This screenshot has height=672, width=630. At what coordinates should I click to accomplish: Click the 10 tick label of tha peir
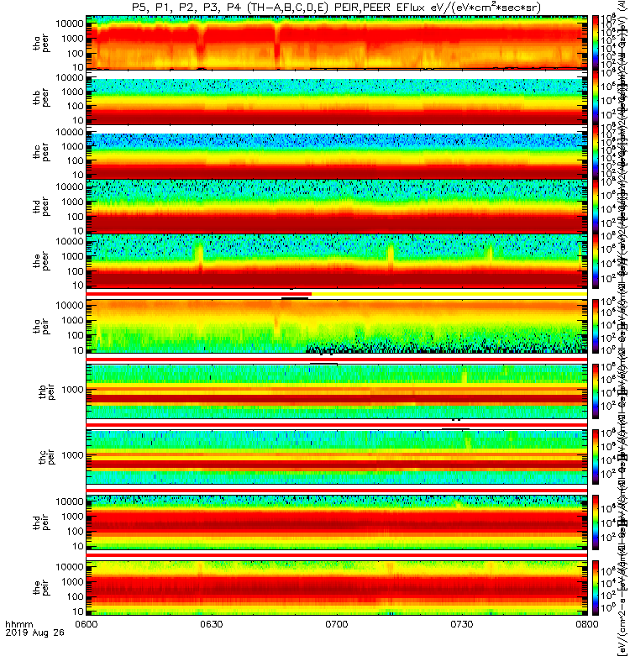[x=78, y=350]
